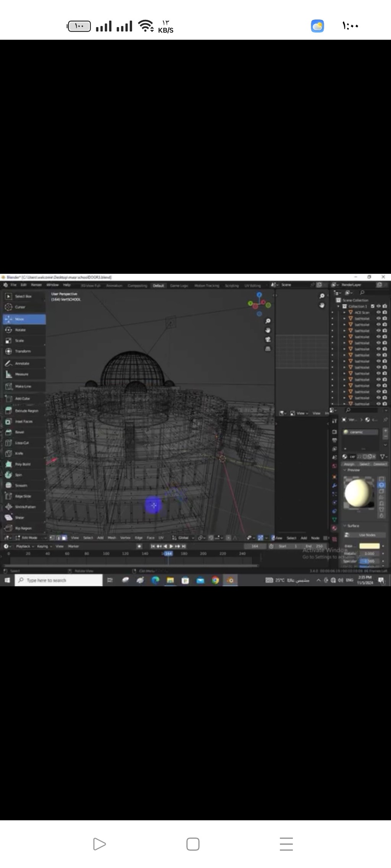
Task: Select the Scale tool
Action: click(24, 341)
